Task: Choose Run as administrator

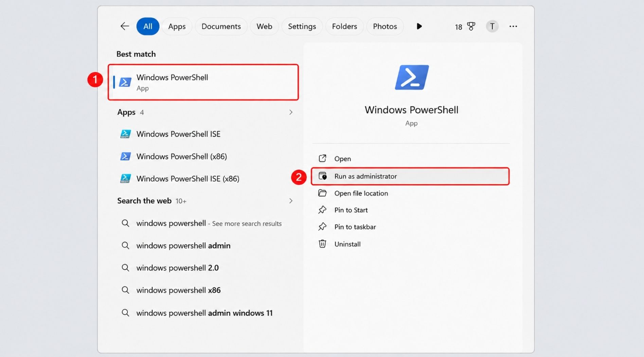Action: 410,176
